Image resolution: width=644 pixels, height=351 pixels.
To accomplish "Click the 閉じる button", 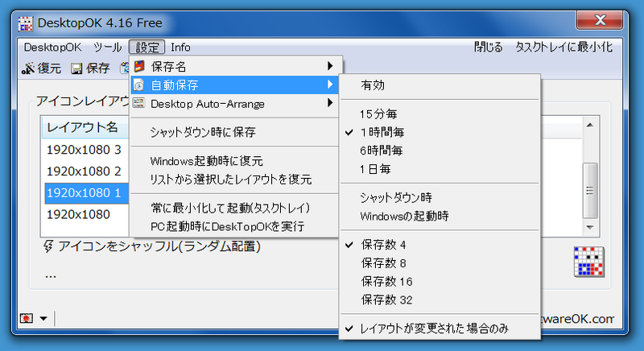I will pyautogui.click(x=488, y=47).
